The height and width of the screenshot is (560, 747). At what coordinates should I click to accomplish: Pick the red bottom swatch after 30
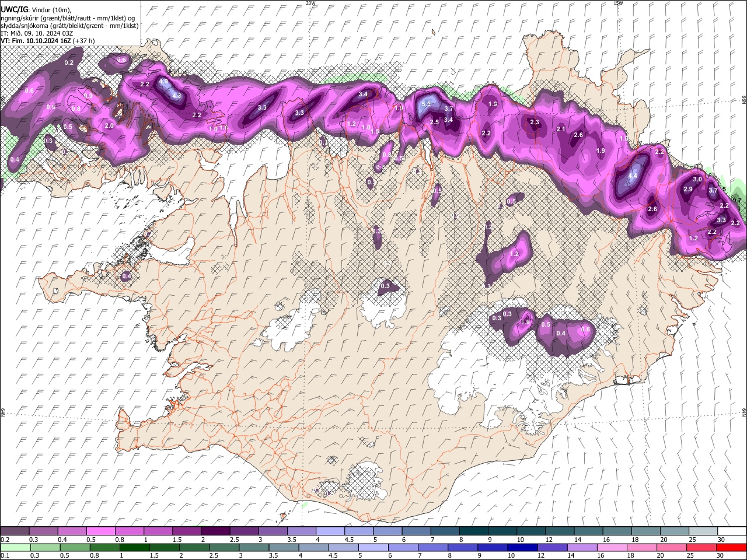(732, 547)
